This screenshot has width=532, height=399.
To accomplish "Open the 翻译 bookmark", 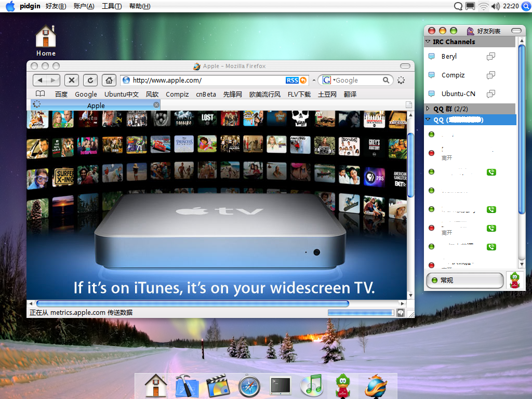I will coord(350,94).
